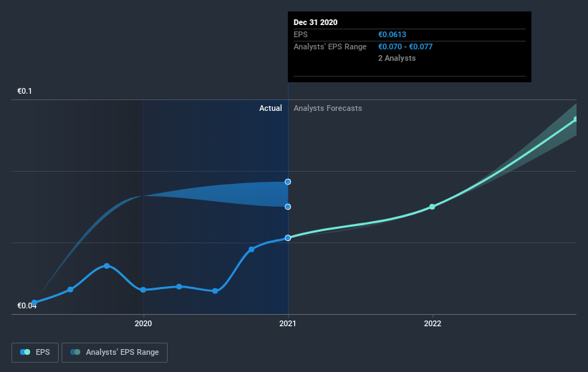
Task: Click the 2020 x-axis label
Action: [x=143, y=323]
